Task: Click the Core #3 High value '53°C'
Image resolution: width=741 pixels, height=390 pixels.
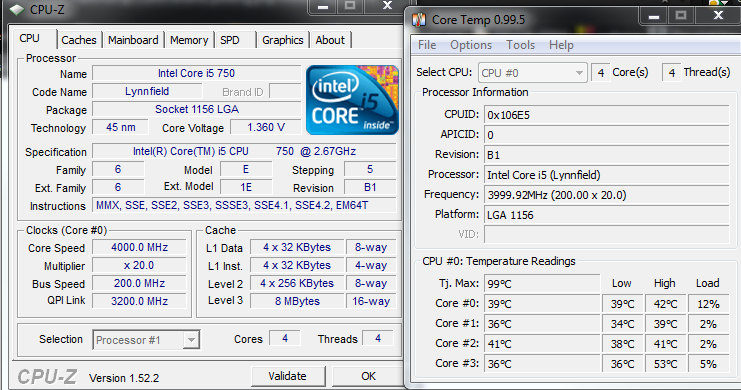Action: pos(665,364)
